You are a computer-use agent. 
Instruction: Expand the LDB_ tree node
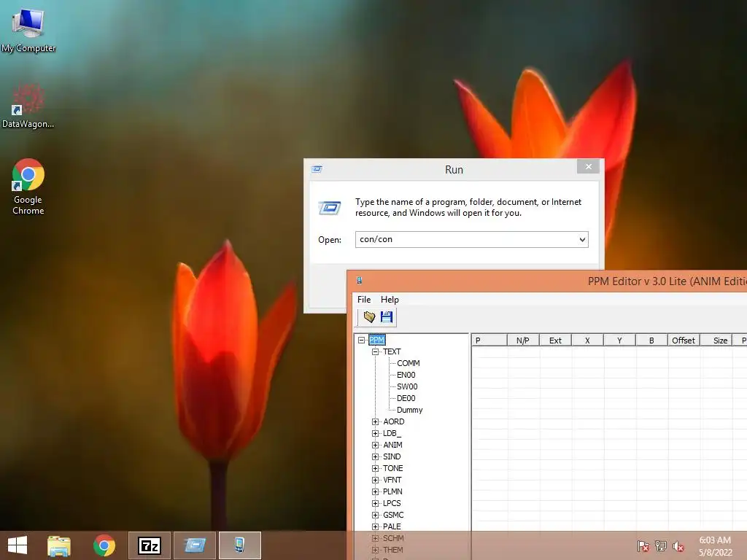point(376,433)
